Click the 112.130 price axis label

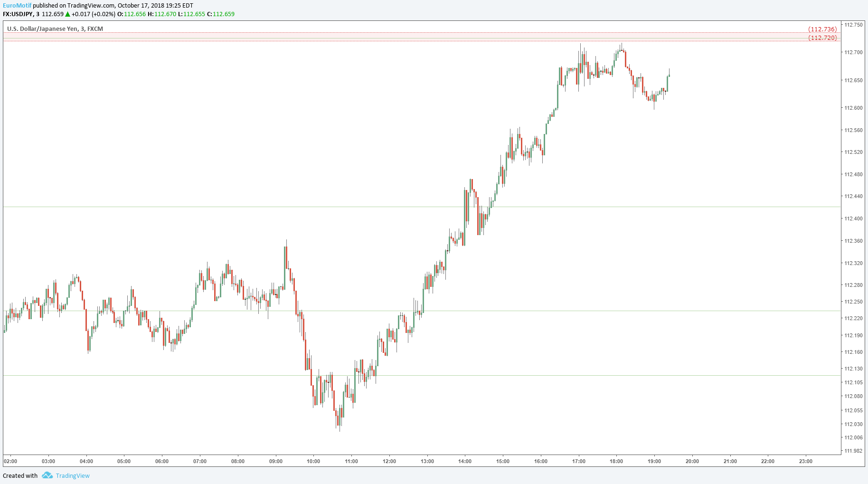point(853,369)
